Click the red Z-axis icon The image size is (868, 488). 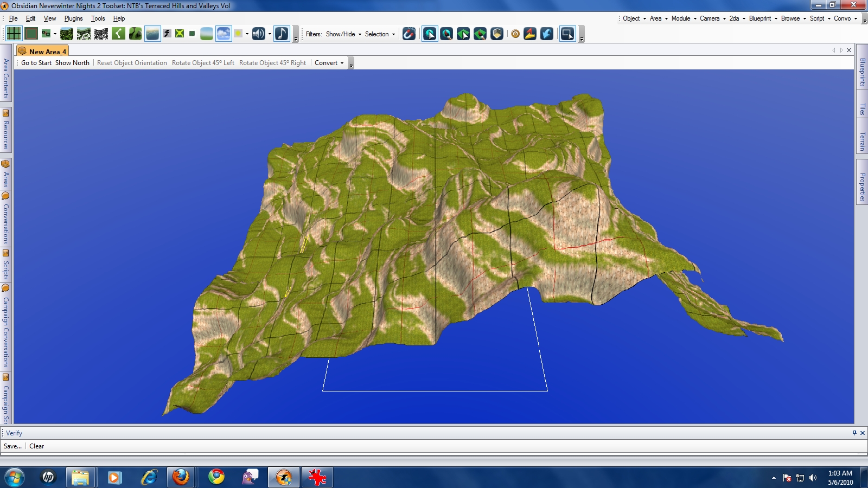click(530, 34)
